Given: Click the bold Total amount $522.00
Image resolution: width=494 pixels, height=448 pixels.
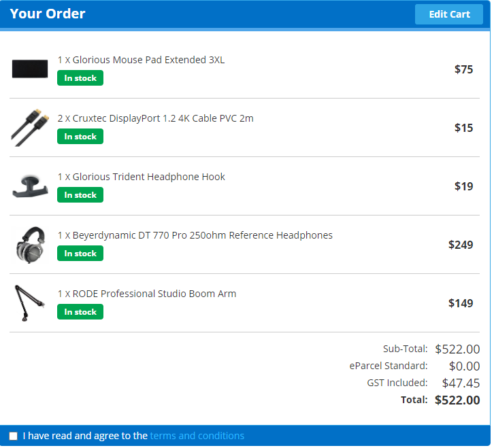Looking at the screenshot, I should click(x=457, y=400).
